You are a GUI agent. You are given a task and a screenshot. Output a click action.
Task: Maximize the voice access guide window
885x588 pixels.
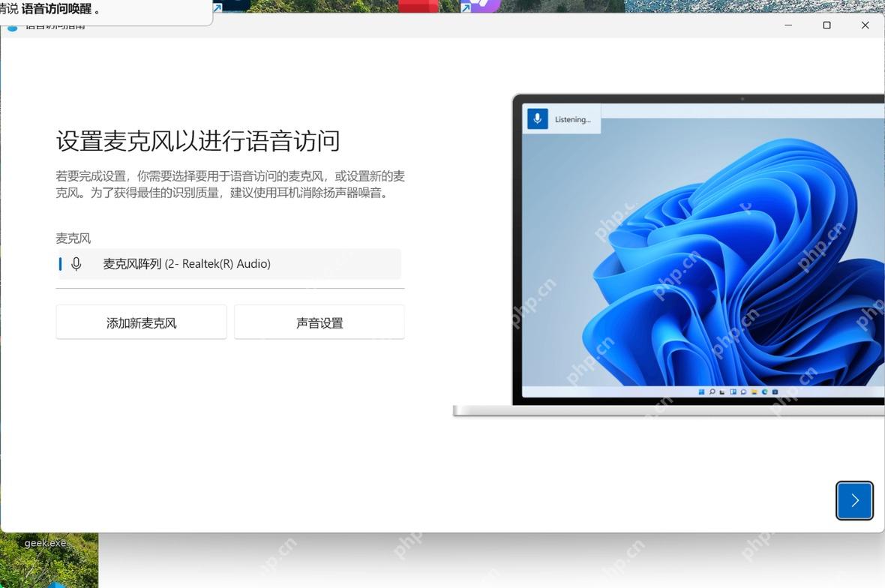[826, 25]
